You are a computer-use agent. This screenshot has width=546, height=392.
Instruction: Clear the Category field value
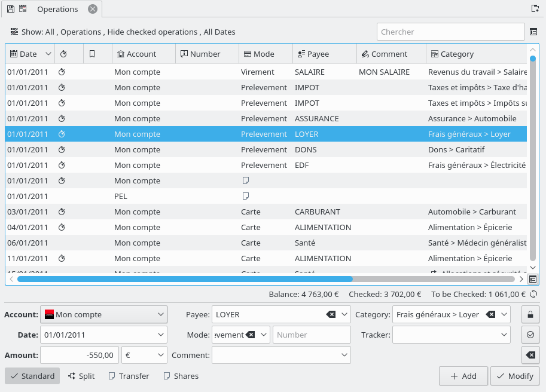(490, 314)
